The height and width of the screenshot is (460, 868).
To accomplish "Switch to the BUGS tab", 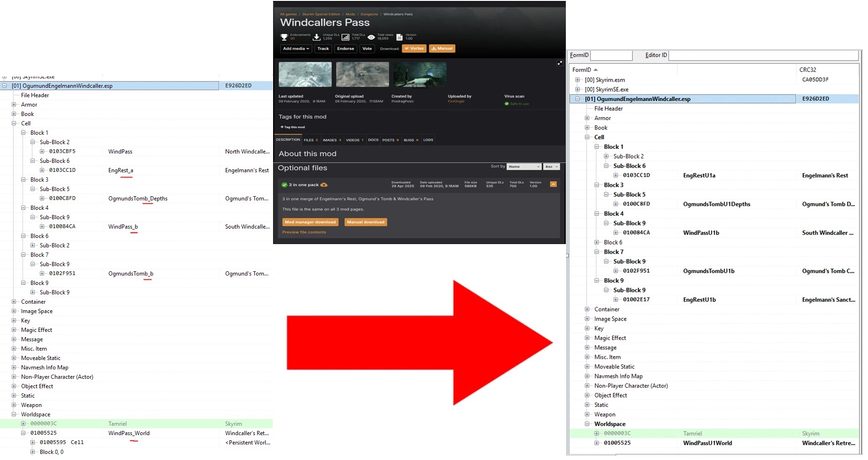I will tap(411, 140).
